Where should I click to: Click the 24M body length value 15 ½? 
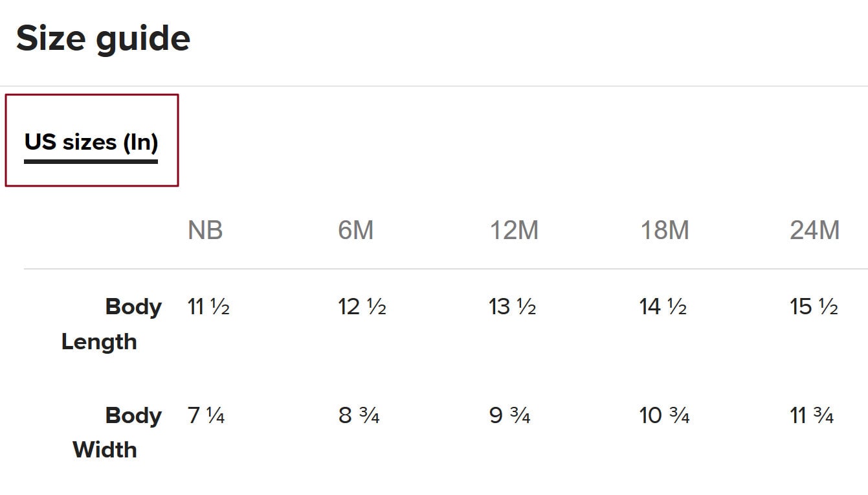click(814, 306)
